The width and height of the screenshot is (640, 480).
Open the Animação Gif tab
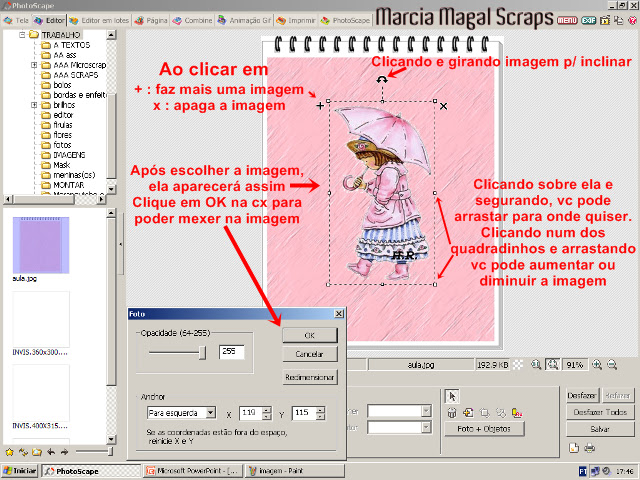click(244, 20)
